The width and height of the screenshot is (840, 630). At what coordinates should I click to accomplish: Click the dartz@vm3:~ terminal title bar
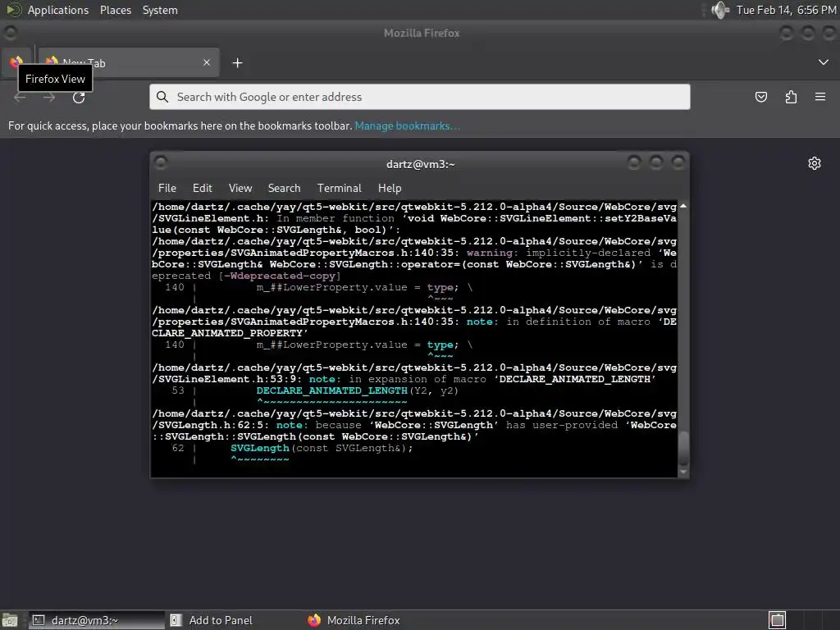(421, 164)
